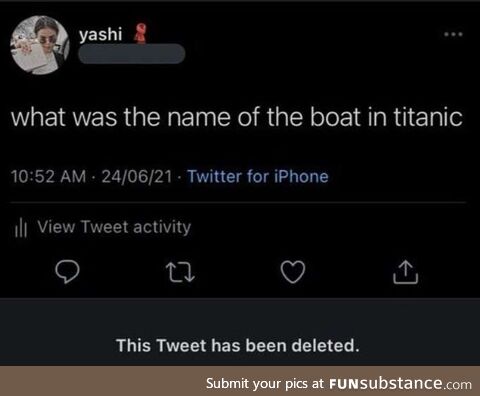Open the Twitter for iPhone link
The image size is (480, 396).
[258, 176]
